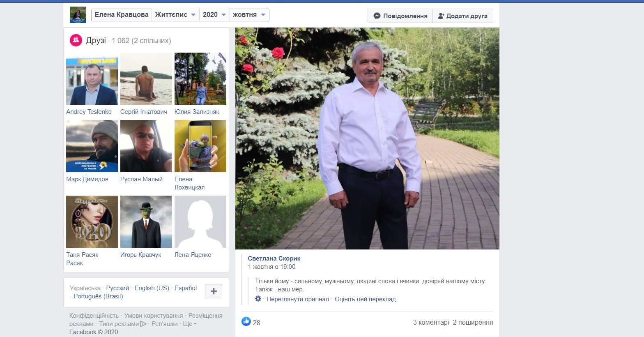Viewport: 644px width, 337px height.
Task: Open the Життєпис dropdown
Action: pos(175,15)
